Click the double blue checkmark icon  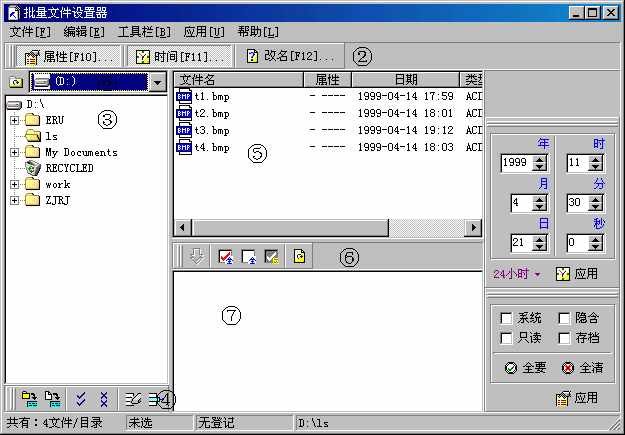click(x=81, y=398)
